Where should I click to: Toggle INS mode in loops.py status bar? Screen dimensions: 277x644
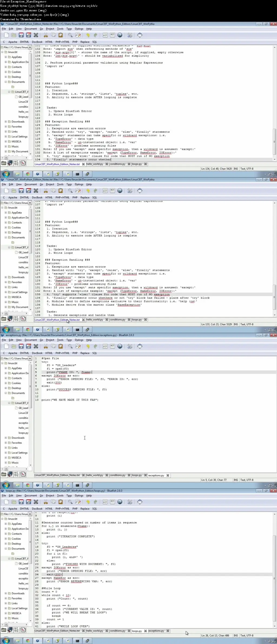pyautogui.click(x=236, y=635)
